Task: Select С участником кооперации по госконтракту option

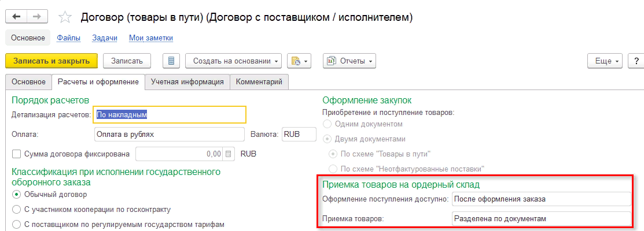Action: (x=16, y=209)
